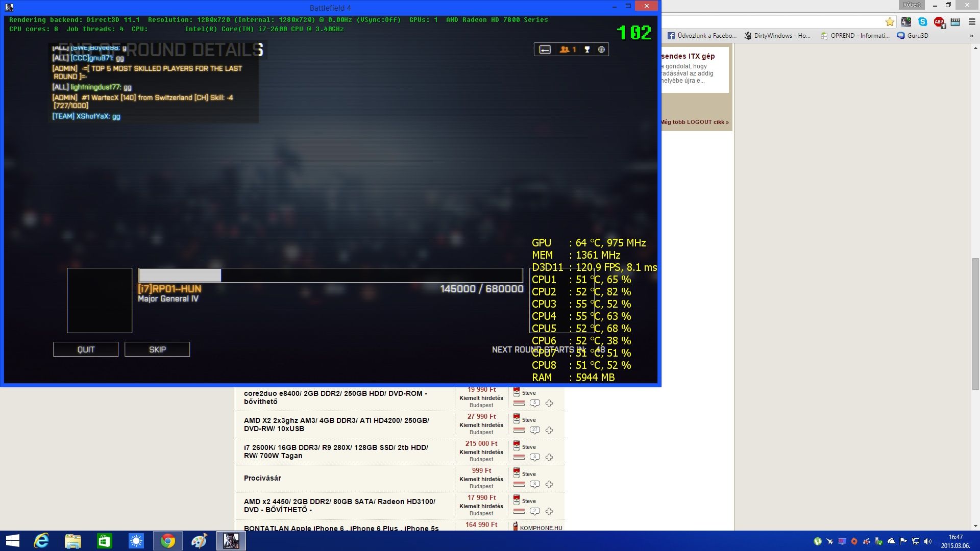Open the clapperboard video extension icon

tap(955, 22)
